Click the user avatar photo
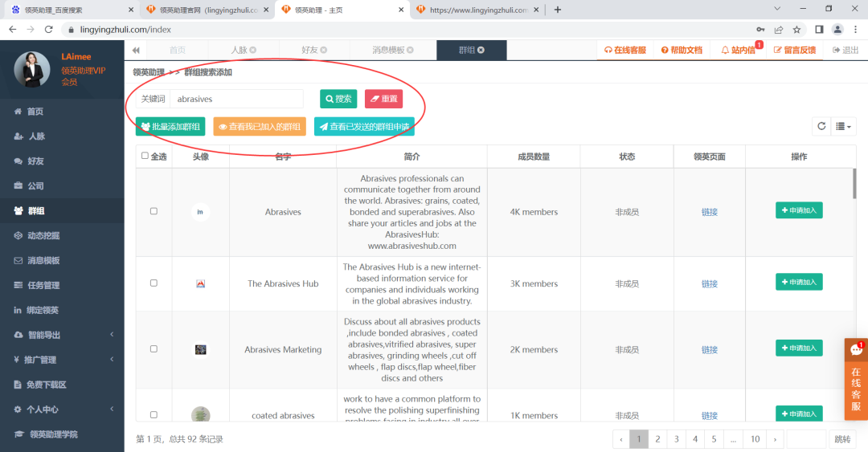 point(31,69)
